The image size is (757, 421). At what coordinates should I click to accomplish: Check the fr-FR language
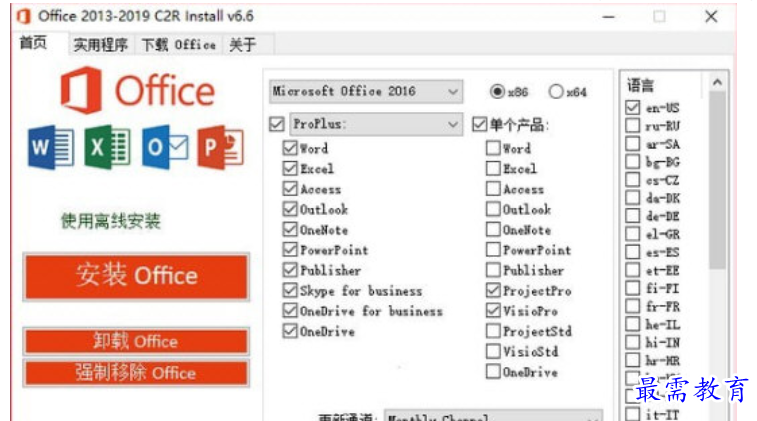click(x=632, y=306)
